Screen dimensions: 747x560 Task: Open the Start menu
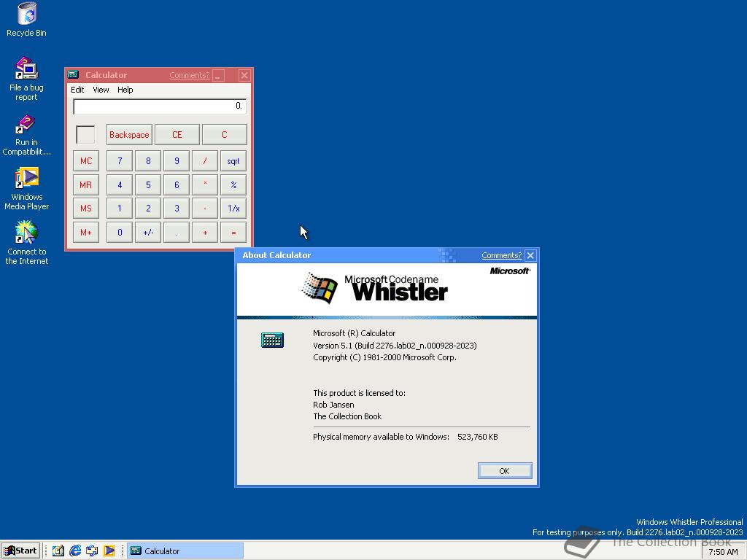[20, 551]
